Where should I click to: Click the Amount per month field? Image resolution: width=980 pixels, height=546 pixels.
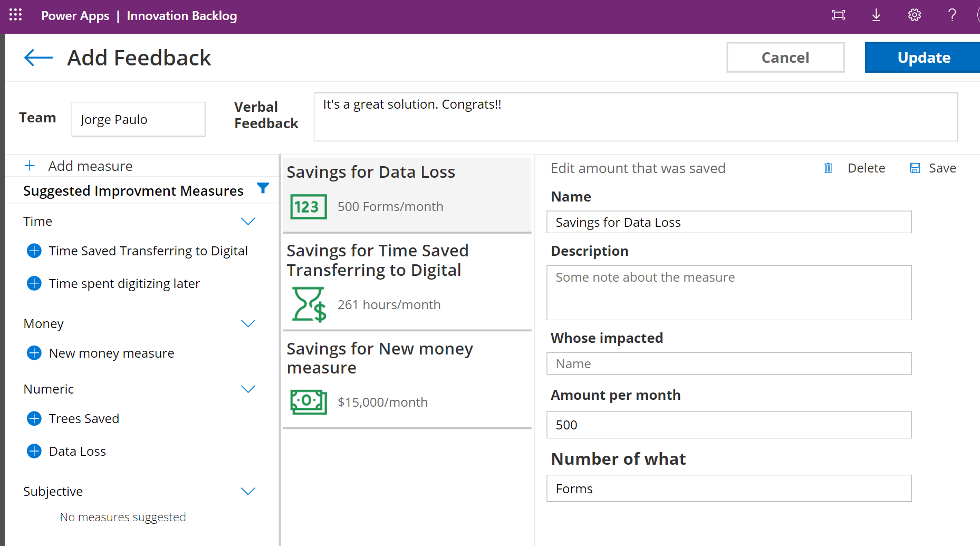(x=728, y=425)
